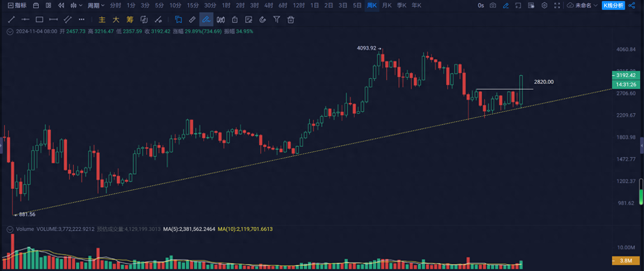The width and height of the screenshot is (644, 271).
Task: Select the 1分 timeframe
Action: point(131,5)
